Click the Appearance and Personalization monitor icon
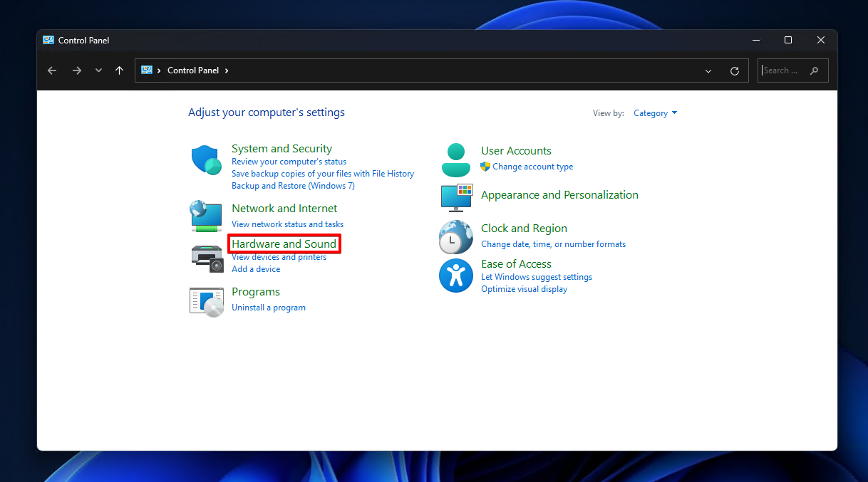This screenshot has height=482, width=868. (456, 197)
